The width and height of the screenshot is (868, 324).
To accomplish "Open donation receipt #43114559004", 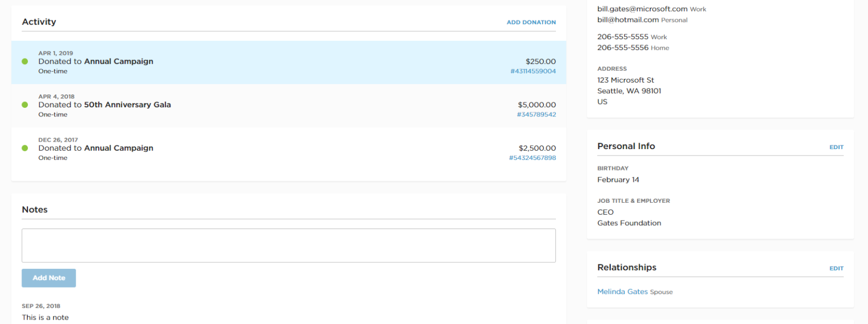I will coord(533,71).
